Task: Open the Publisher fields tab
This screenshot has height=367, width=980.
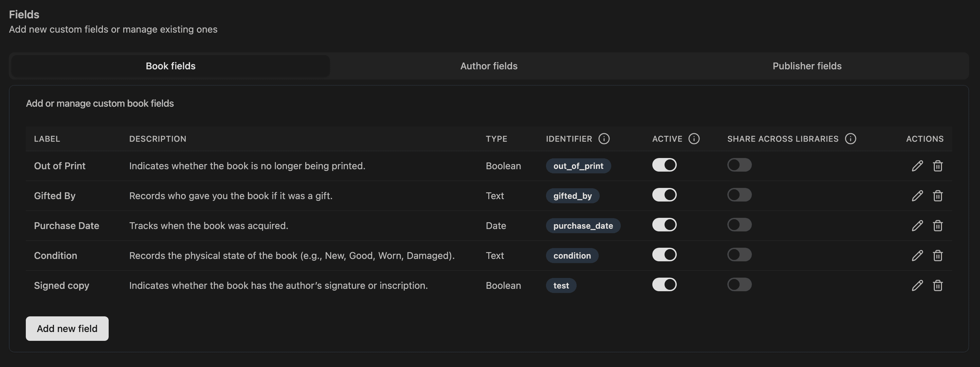Action: 807,66
